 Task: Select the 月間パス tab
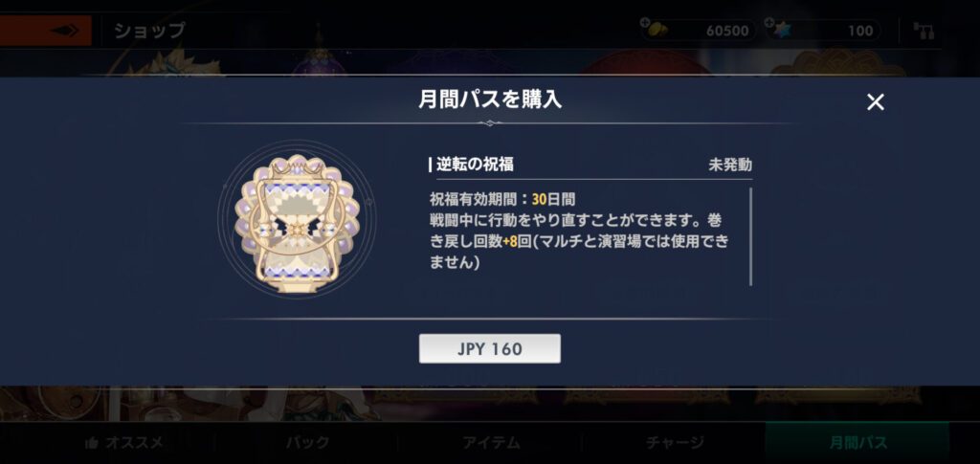pyautogui.click(x=857, y=443)
